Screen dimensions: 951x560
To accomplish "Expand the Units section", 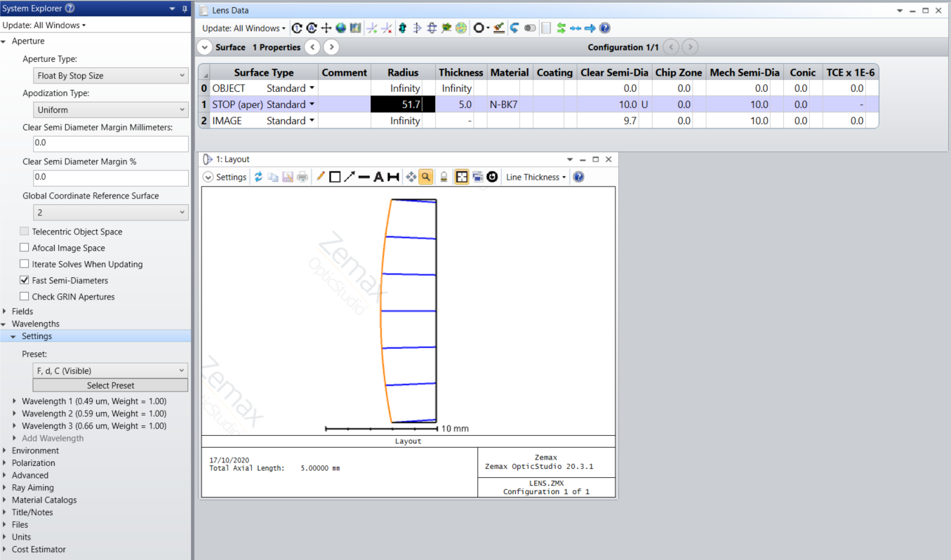I will coord(6,537).
